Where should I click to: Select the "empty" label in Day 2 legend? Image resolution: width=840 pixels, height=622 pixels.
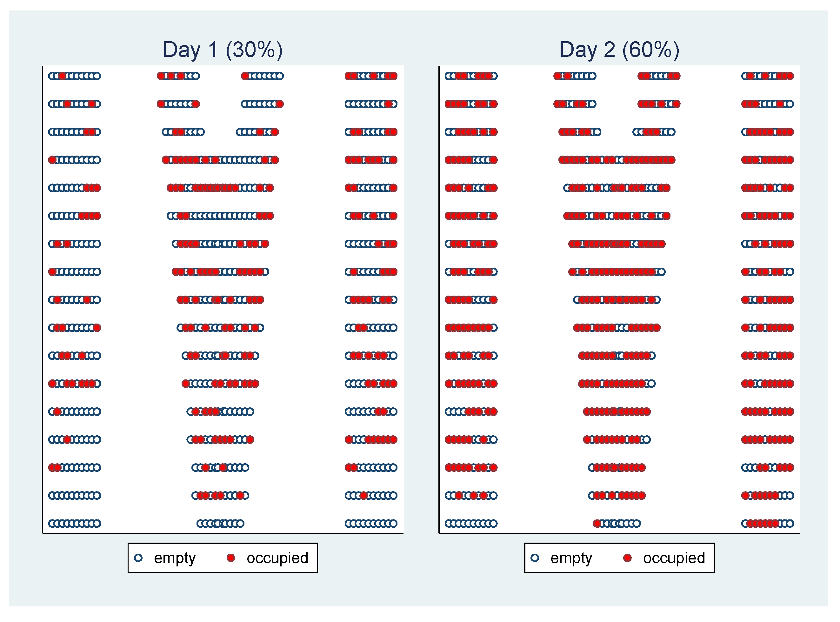point(571,558)
